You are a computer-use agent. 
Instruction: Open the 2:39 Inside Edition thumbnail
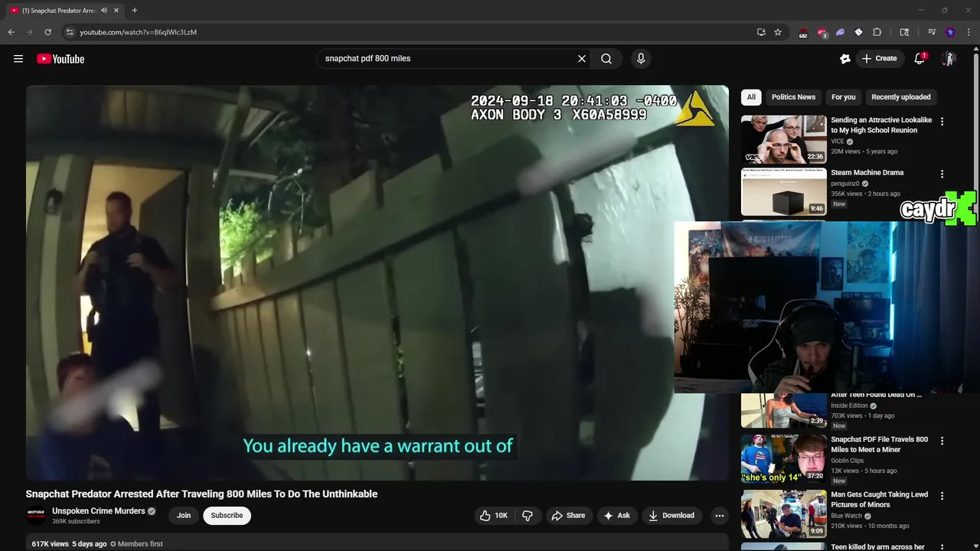click(x=784, y=411)
